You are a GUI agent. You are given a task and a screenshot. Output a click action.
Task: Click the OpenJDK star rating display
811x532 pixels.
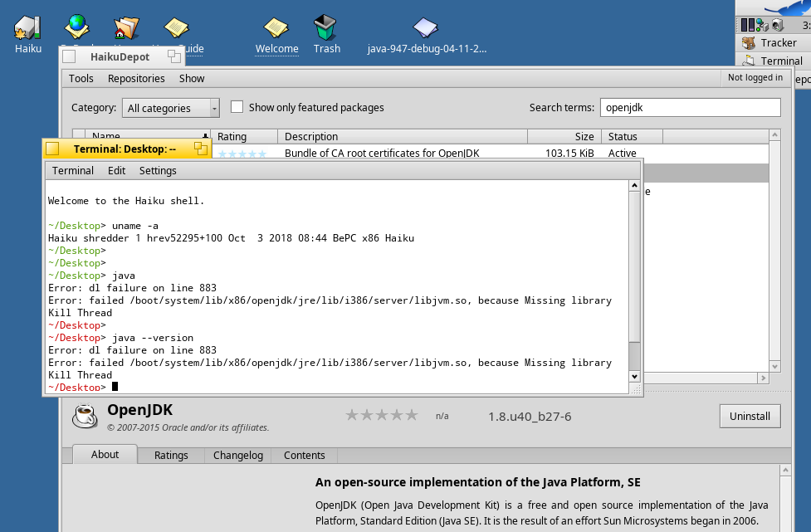pos(382,415)
